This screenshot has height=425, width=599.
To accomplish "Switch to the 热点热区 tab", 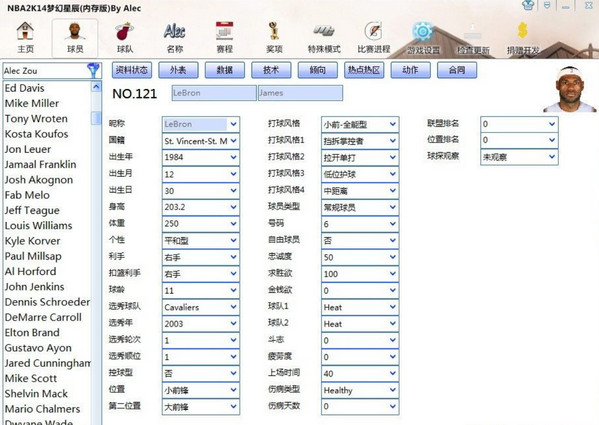I will pyautogui.click(x=364, y=70).
